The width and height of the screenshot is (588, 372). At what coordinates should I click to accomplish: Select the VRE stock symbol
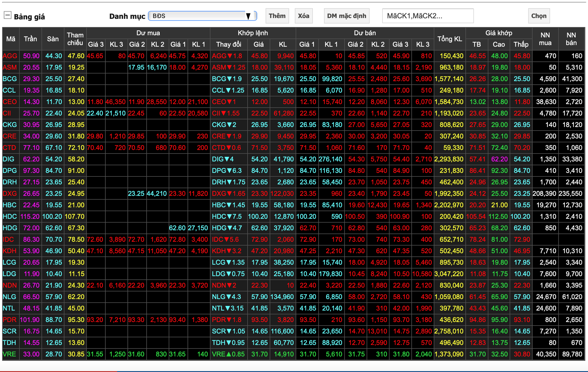tap(9, 354)
